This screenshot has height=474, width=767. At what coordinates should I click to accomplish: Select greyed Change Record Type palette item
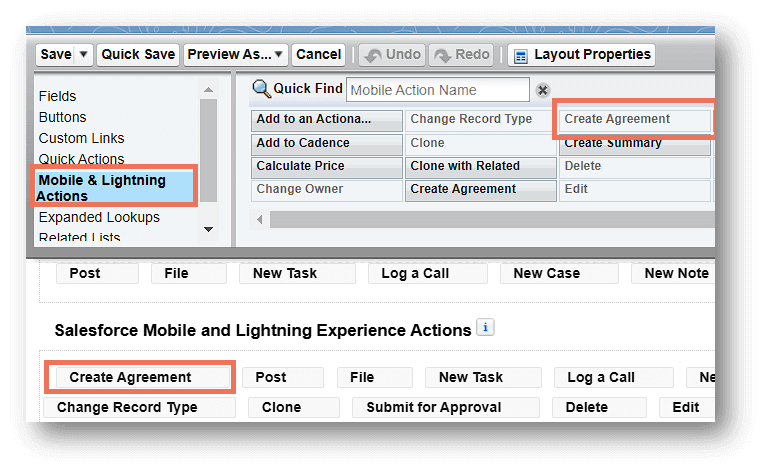tap(480, 120)
